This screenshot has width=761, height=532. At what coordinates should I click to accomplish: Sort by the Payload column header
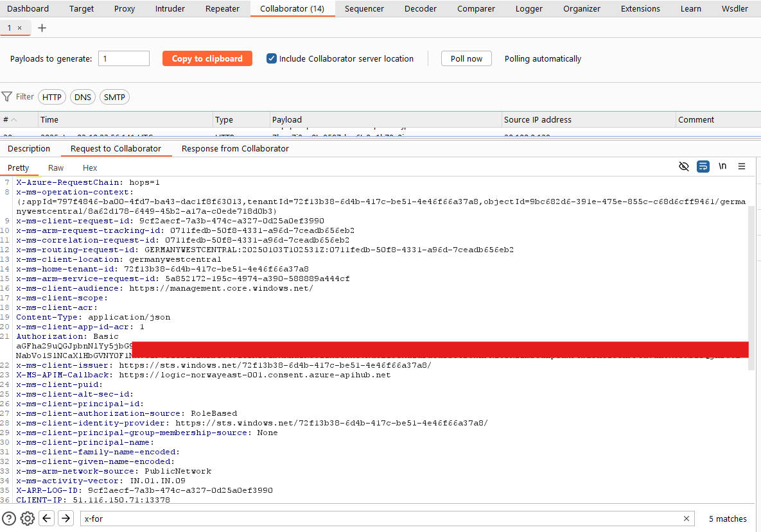[386, 120]
